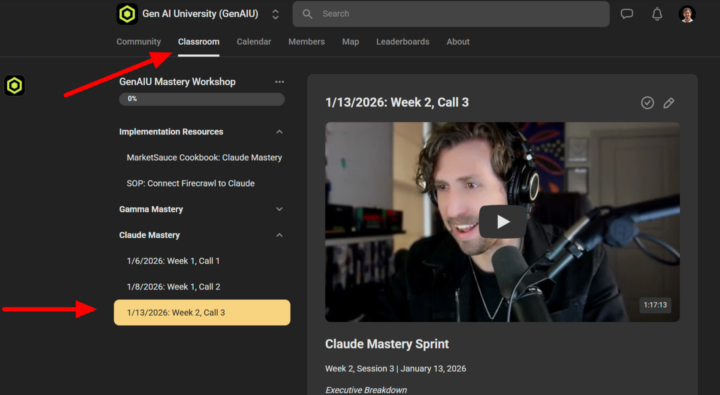Open 1/6/2026: Week 1, Call 1
The height and width of the screenshot is (395, 720).
pyautogui.click(x=173, y=261)
